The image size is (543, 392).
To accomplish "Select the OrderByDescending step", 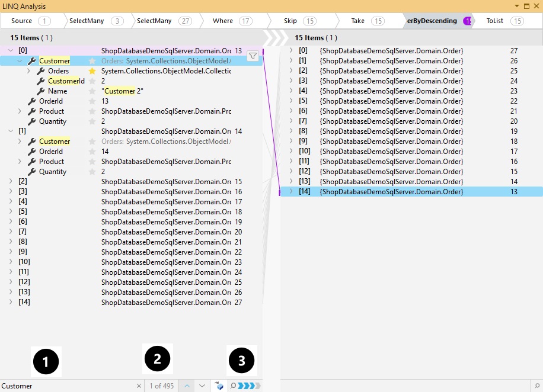I will pyautogui.click(x=438, y=21).
